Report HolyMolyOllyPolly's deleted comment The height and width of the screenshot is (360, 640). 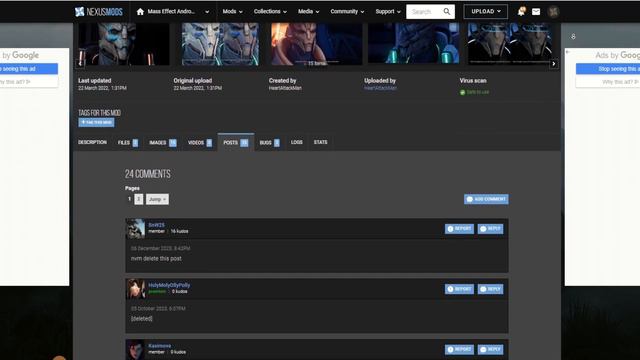459,289
